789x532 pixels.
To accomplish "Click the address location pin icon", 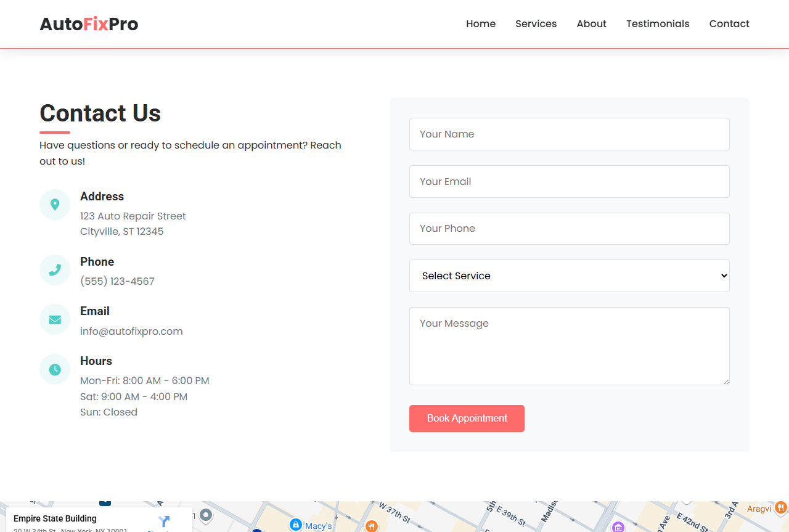I will 55,205.
